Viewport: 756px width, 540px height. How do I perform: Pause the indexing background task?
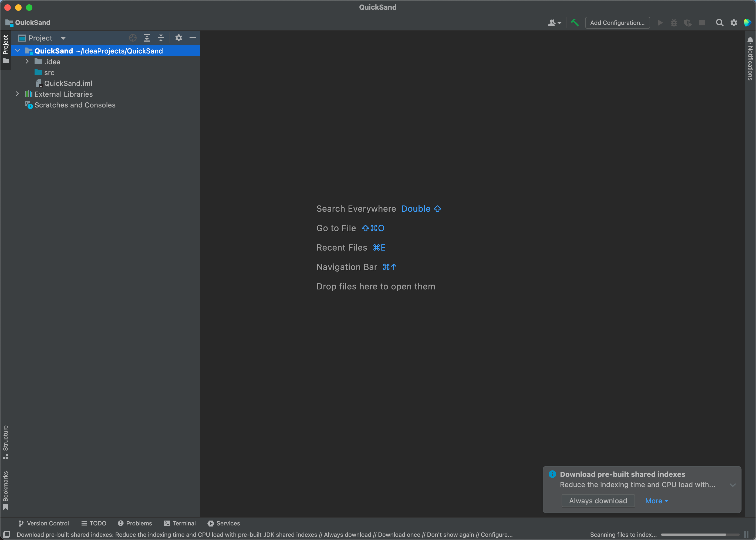tap(746, 535)
